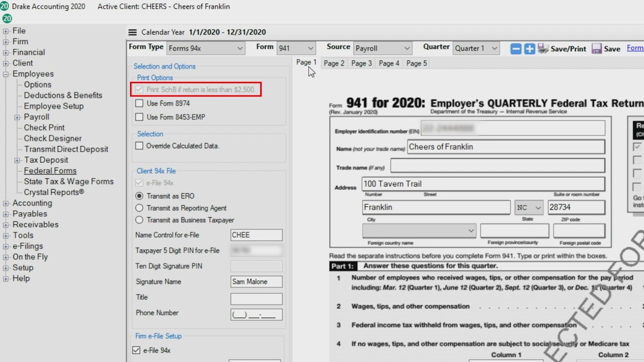644x362 pixels.
Task: Select the Tools tree item
Action: click(23, 235)
